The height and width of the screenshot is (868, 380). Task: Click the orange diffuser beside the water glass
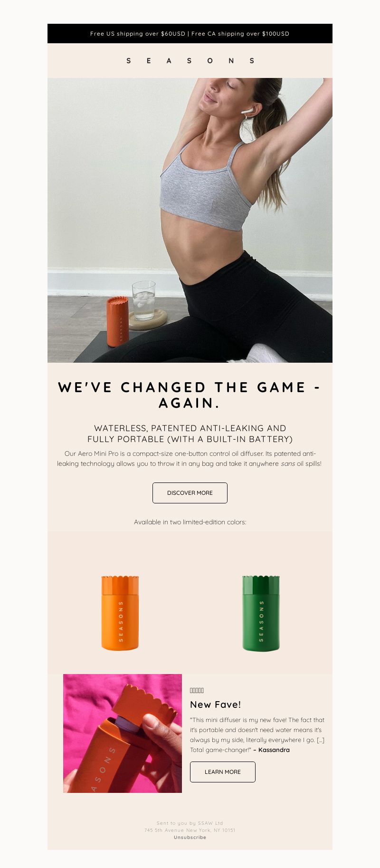tap(117, 321)
